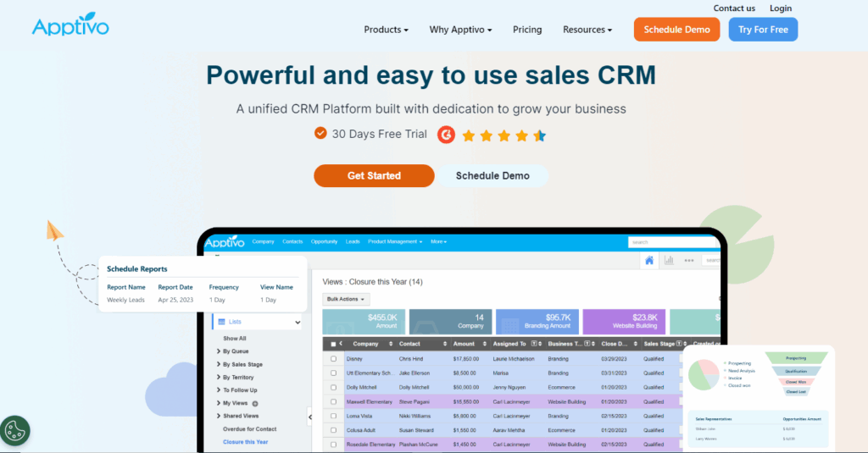This screenshot has height=453, width=868.
Task: Click the $95.7K Branding Amount tile
Action: 537,322
